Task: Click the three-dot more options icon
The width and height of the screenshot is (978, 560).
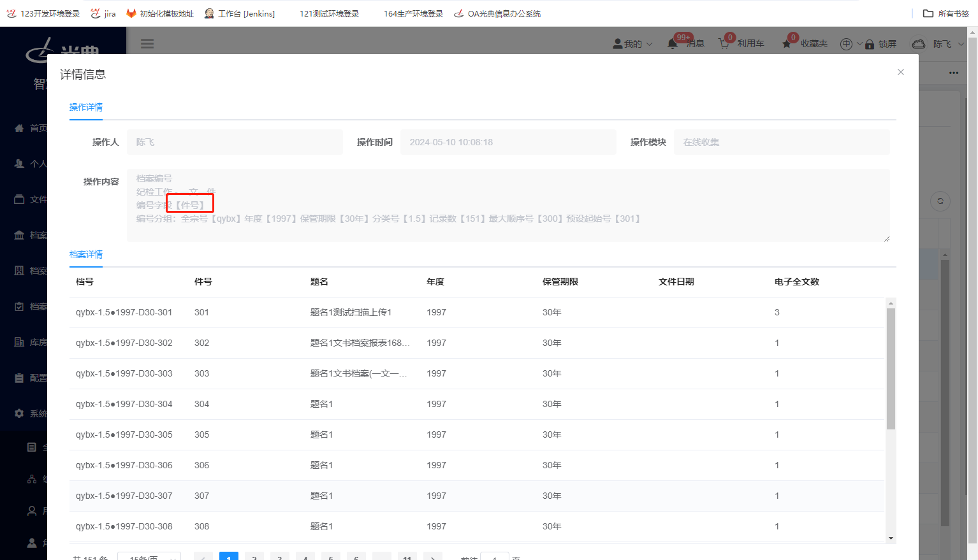Action: point(954,73)
